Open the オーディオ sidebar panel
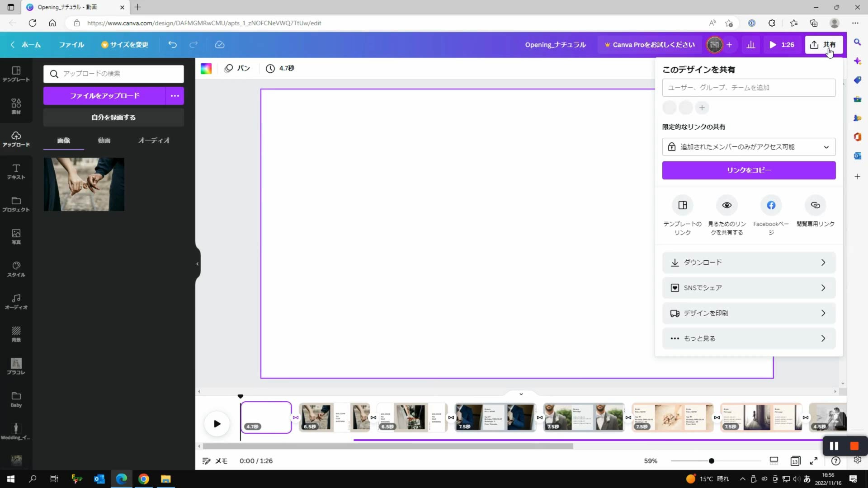 pyautogui.click(x=16, y=301)
